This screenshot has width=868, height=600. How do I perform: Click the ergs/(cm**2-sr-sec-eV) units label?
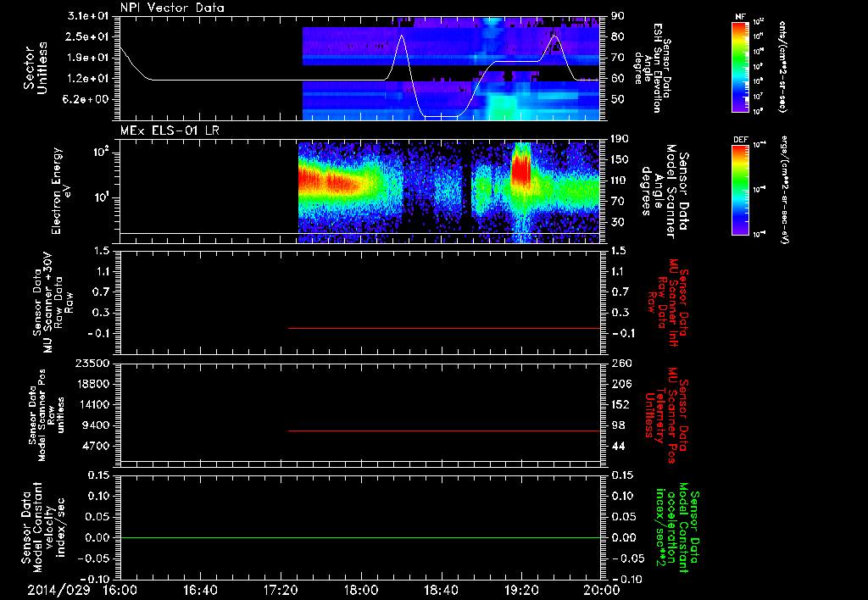[x=785, y=190]
